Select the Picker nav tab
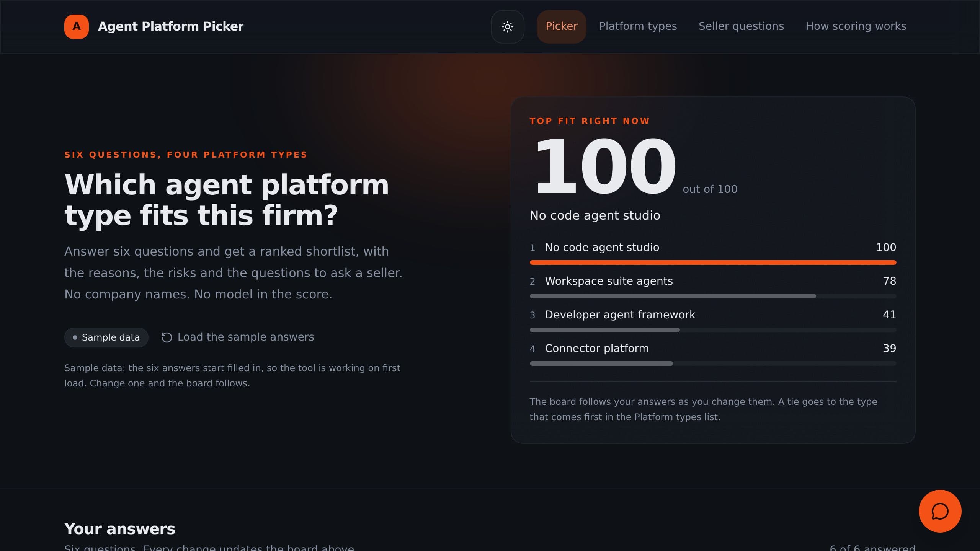Image resolution: width=980 pixels, height=551 pixels. 561,27
